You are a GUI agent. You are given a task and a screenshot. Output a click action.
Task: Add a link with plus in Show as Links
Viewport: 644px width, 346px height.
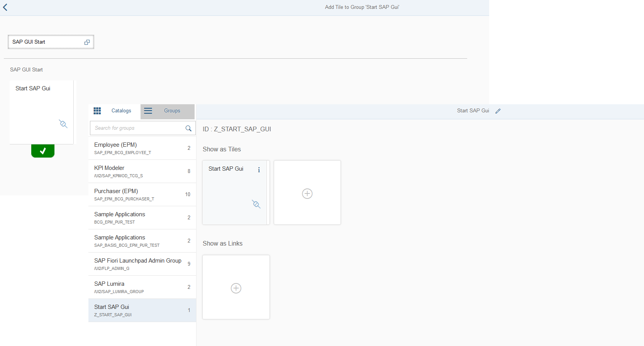point(236,288)
